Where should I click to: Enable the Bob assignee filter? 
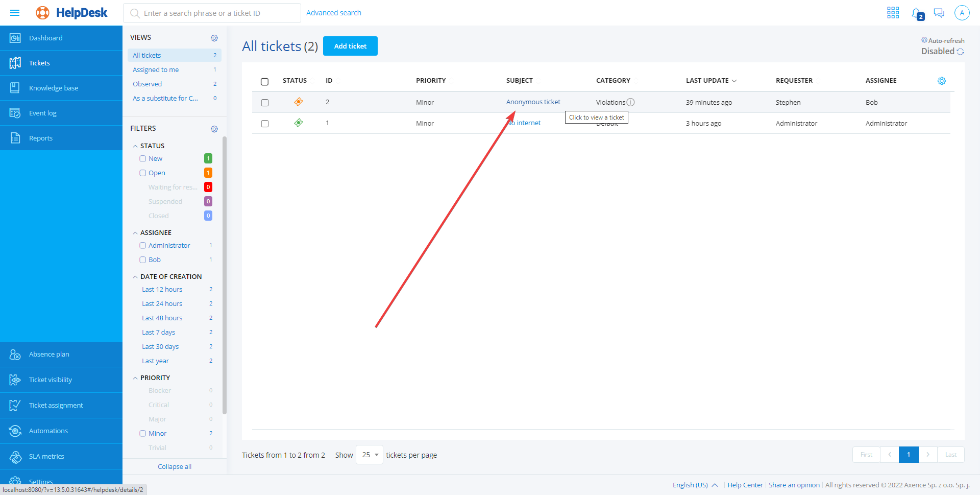click(x=143, y=260)
